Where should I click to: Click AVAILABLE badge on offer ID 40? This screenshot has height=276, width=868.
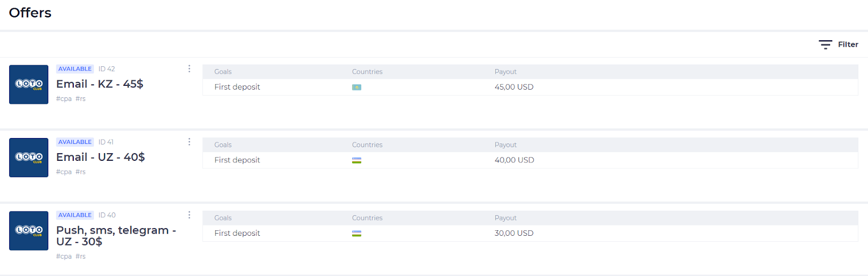75,215
